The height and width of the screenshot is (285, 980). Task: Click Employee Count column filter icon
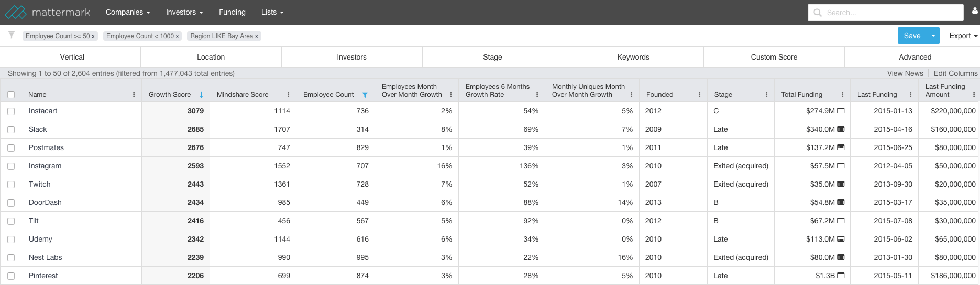point(365,95)
